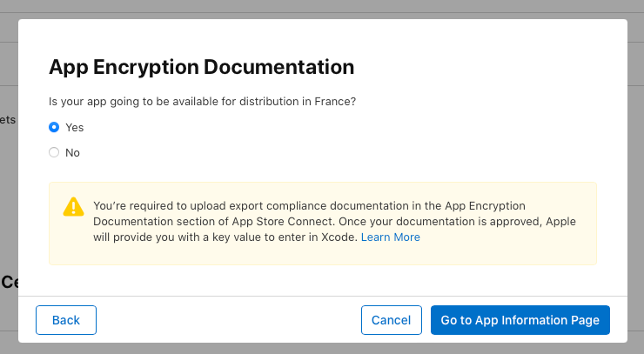
Task: Click partially hidden "Ce" heading behind dialog
Action: [10, 282]
